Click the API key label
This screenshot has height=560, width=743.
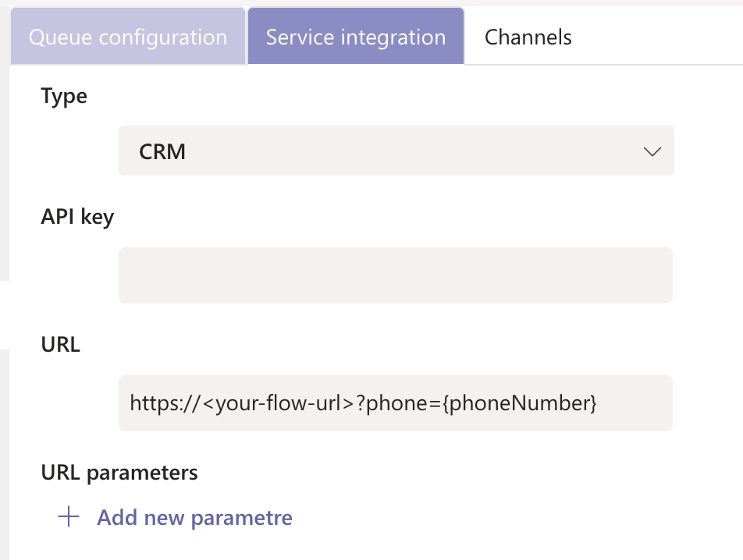pos(76,217)
